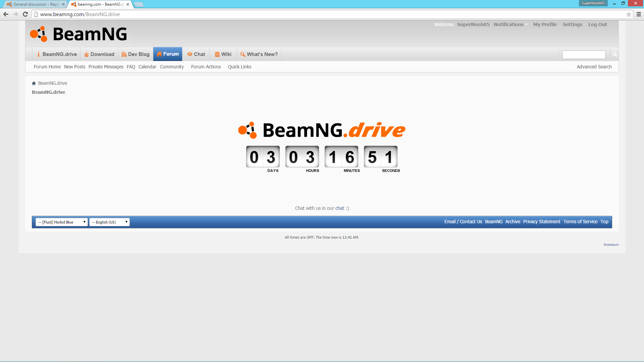Open the Download navigation tab
This screenshot has width=644, height=362.
point(99,54)
